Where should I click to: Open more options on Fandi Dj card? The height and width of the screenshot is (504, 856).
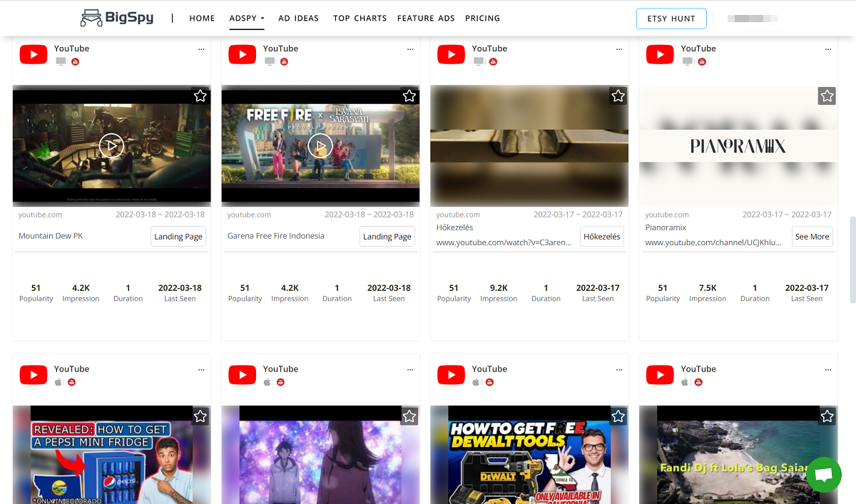click(x=828, y=369)
